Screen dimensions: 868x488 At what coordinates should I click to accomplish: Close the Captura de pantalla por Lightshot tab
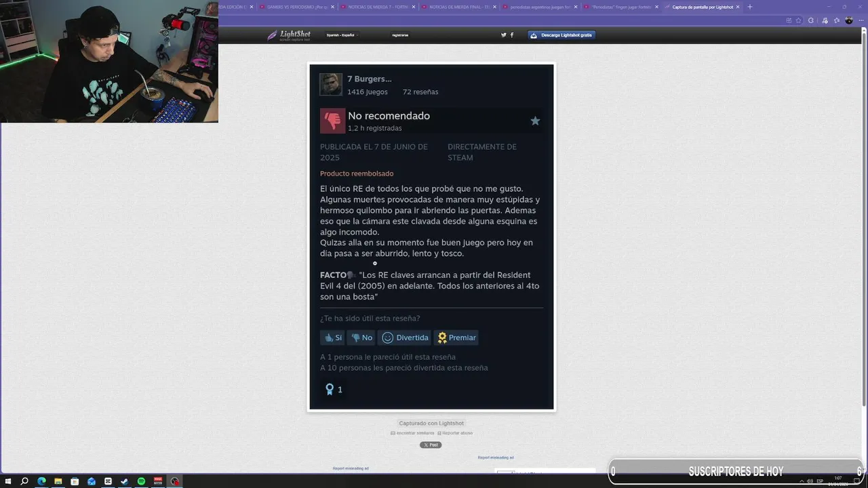coord(738,7)
